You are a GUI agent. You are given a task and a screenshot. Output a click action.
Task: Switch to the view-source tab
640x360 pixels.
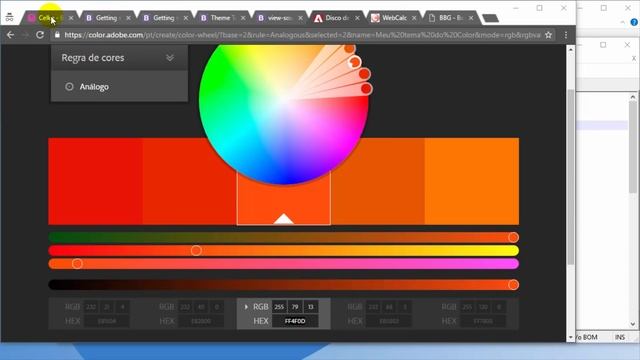click(x=280, y=18)
